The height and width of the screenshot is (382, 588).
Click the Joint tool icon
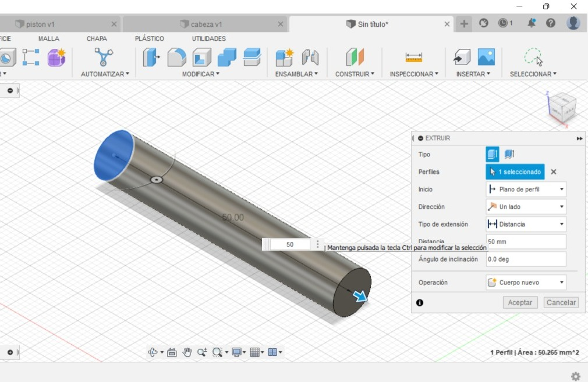[310, 58]
